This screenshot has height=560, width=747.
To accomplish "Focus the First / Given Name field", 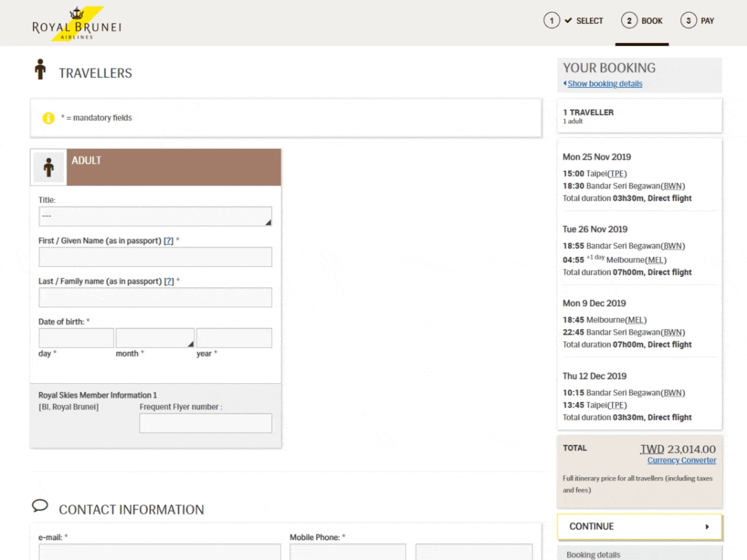I will (x=155, y=257).
